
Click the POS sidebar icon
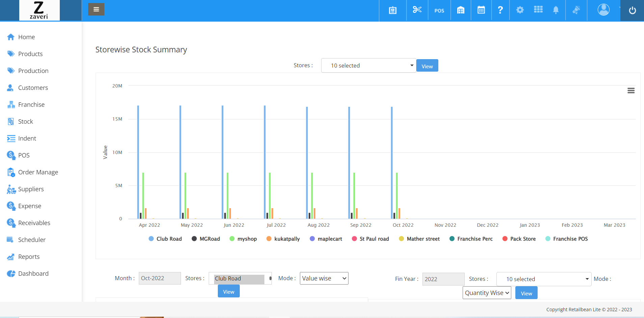pyautogui.click(x=11, y=155)
